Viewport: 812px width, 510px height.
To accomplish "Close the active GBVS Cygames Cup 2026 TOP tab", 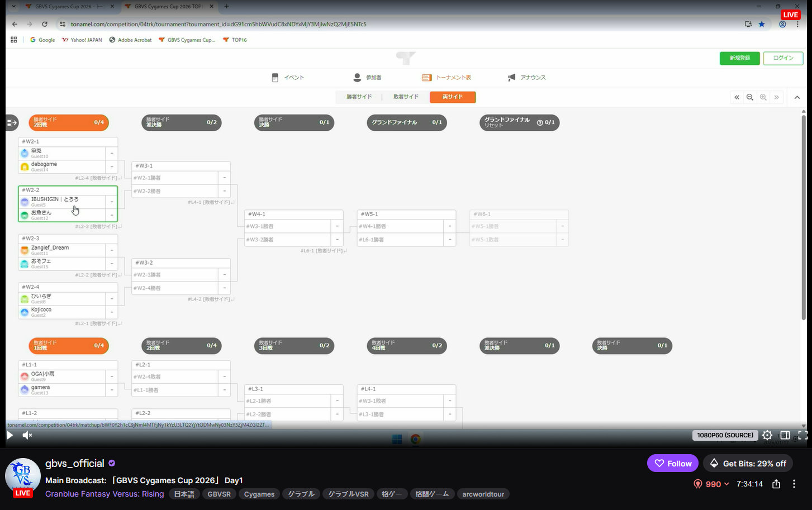I will (x=211, y=7).
